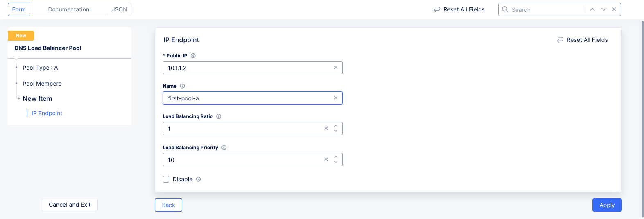This screenshot has width=644, height=219.
Task: Clear the Load Balancing Priority value
Action: pos(326,160)
